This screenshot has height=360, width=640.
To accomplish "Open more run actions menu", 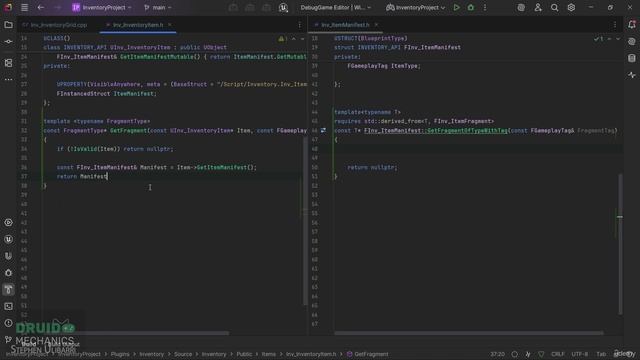I will click(485, 7).
